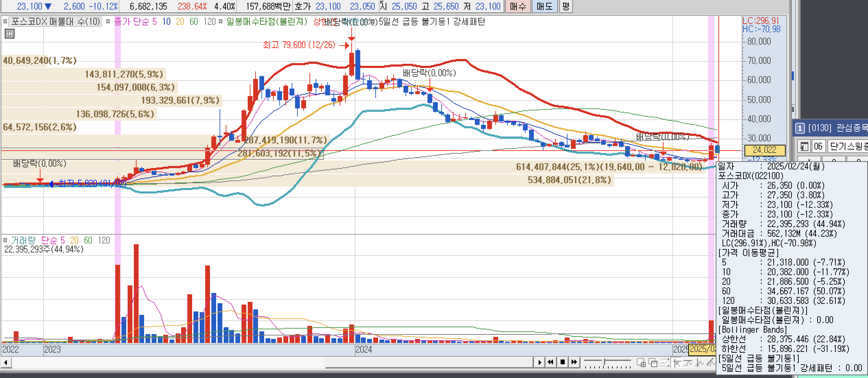Click the dotted range selection chart icon
Viewport: 868px width, 378px height.
pyautogui.click(x=665, y=363)
